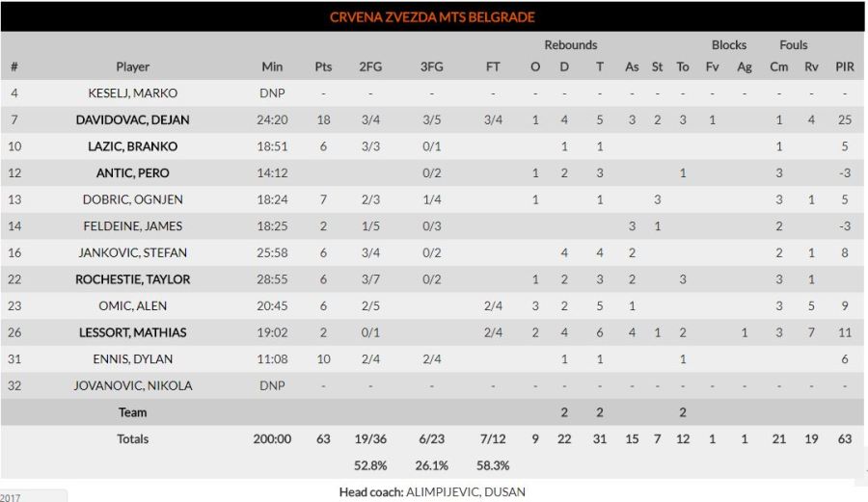Click on Feldeine, James
868x502 pixels.
[133, 226]
